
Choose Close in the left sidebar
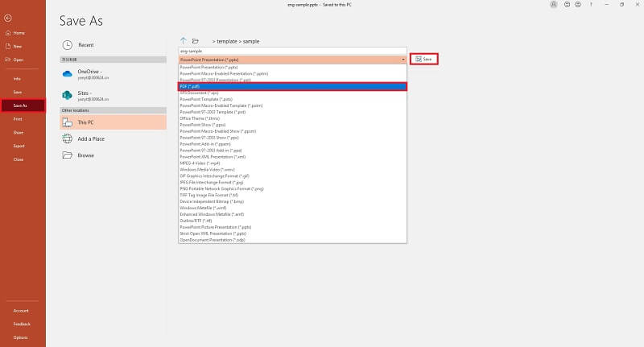18,159
